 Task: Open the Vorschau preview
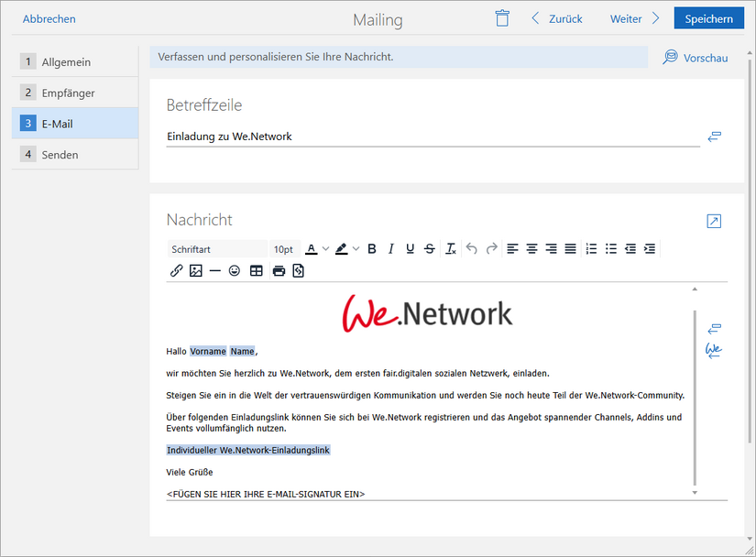pos(696,57)
